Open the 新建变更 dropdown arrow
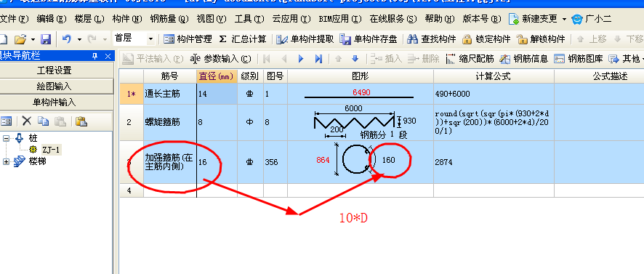The image size is (644, 274). point(564,20)
